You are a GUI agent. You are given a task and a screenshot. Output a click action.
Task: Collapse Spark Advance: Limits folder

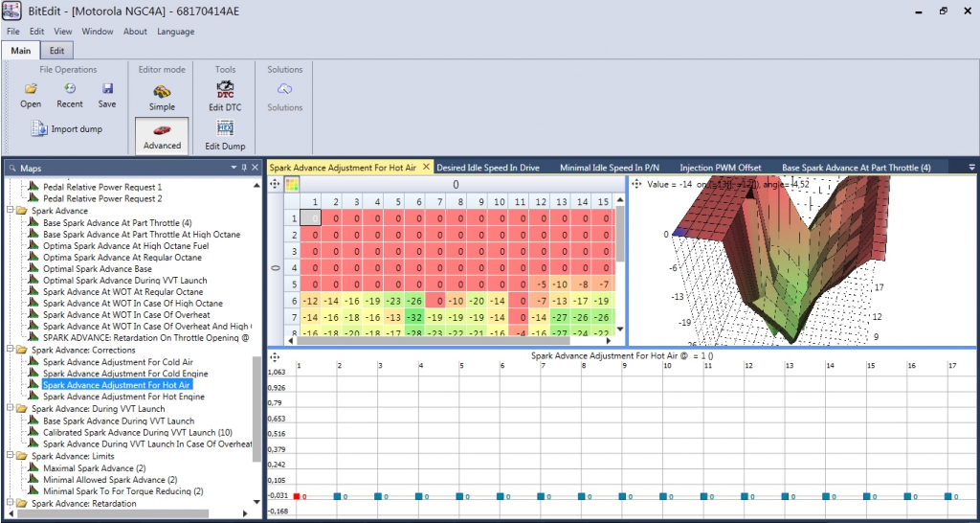10,456
